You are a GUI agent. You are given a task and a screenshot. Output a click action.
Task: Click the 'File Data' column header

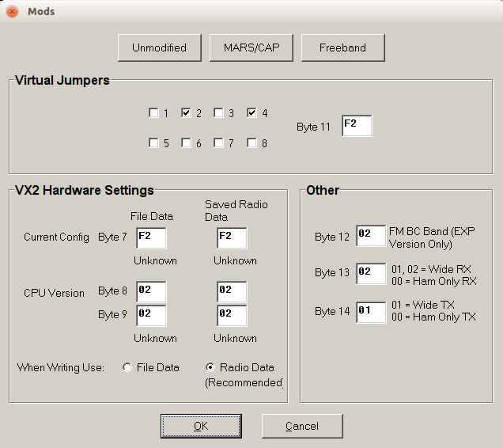(x=152, y=216)
